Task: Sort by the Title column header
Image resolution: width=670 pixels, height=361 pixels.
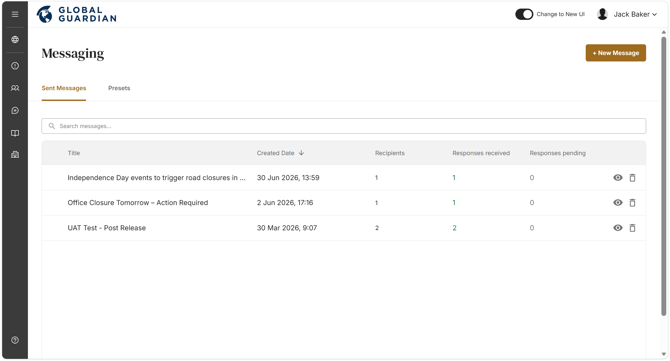Action: pyautogui.click(x=73, y=153)
